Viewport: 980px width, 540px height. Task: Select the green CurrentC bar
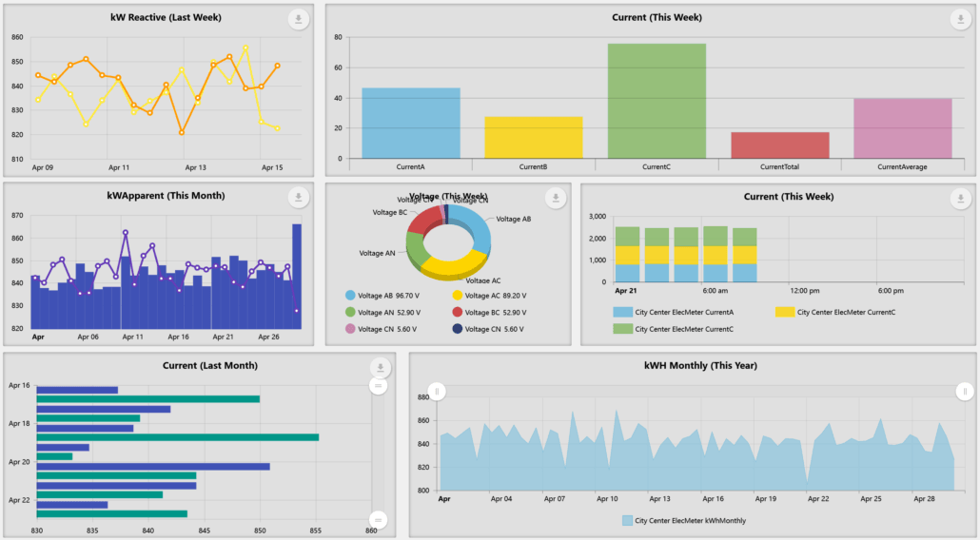click(657, 101)
